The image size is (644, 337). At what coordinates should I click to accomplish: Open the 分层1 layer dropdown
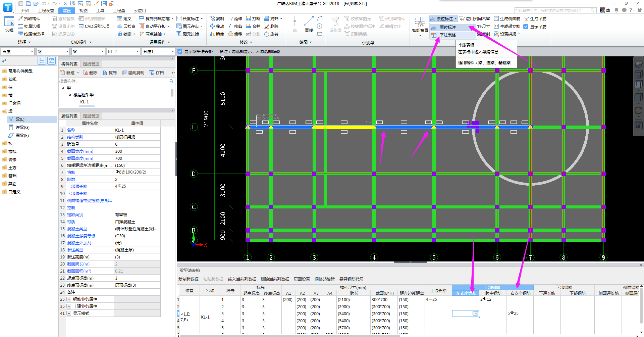tap(158, 51)
